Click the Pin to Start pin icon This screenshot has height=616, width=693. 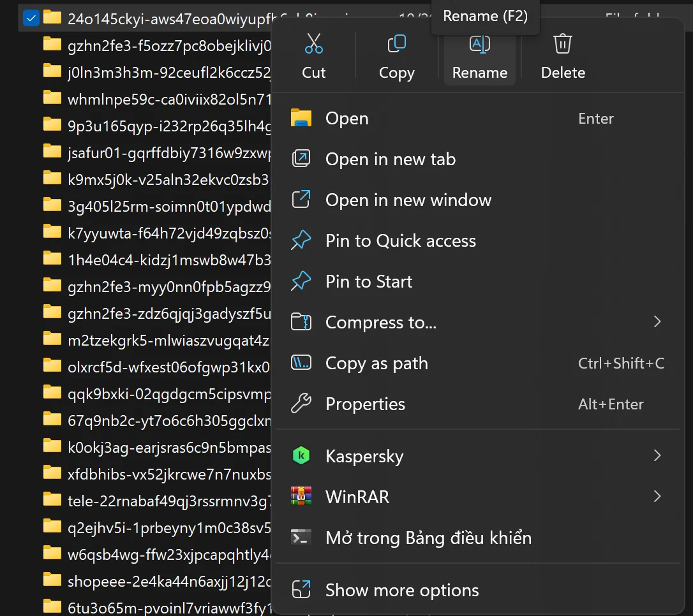coord(301,281)
